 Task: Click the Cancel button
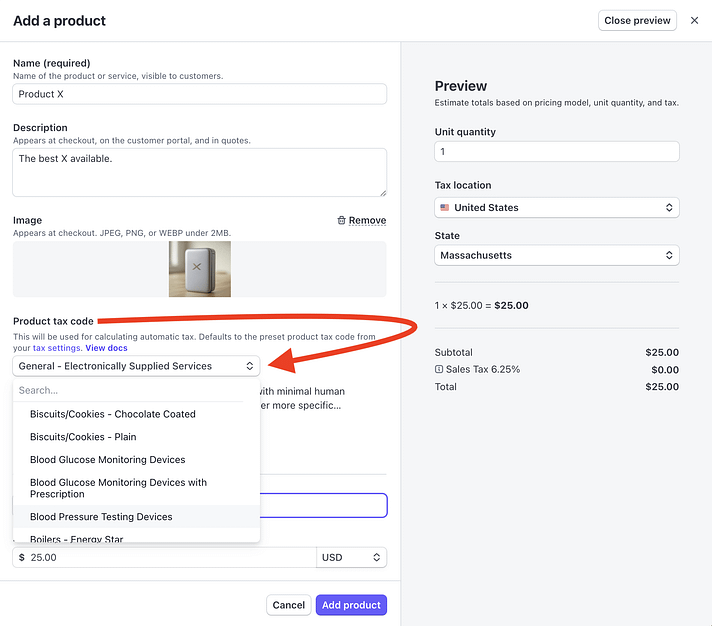tap(288, 605)
